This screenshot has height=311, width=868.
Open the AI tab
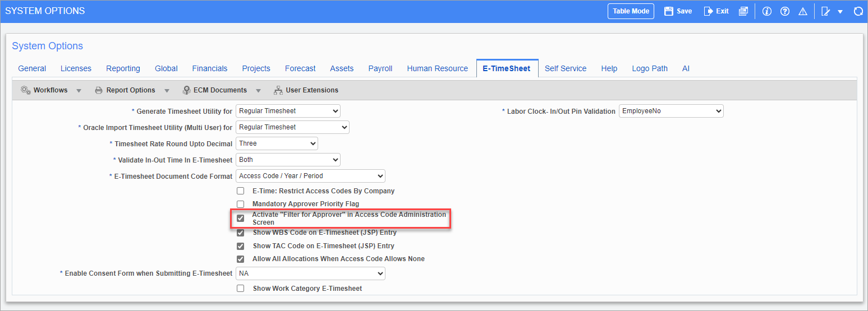pyautogui.click(x=686, y=68)
